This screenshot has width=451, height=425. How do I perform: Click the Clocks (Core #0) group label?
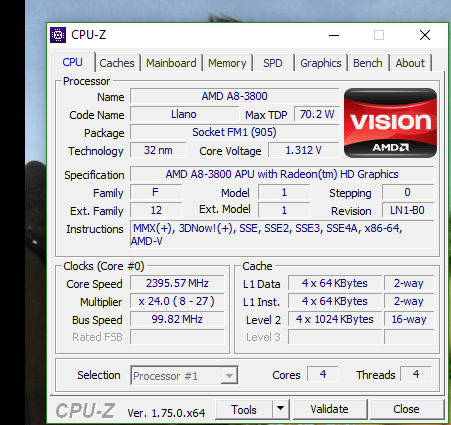(x=104, y=266)
